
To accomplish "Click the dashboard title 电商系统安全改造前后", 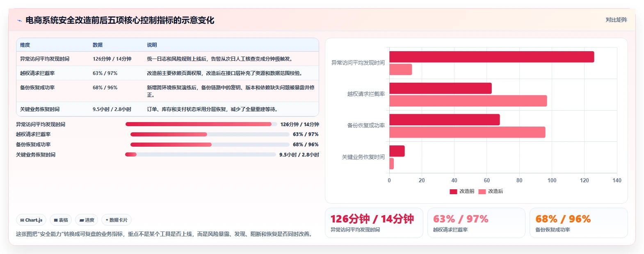I will click(120, 20).
